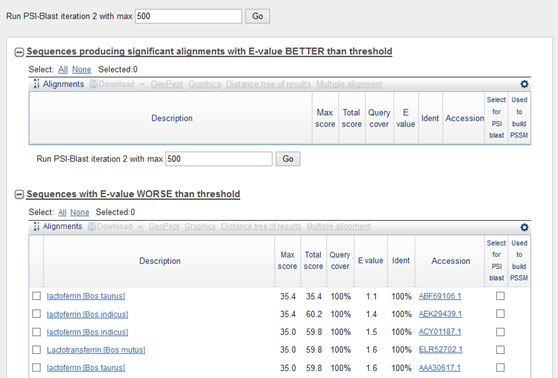Image resolution: width=558 pixels, height=378 pixels.
Task: Click the Alignments icon in WORSE section toolbar
Action: pos(36,226)
